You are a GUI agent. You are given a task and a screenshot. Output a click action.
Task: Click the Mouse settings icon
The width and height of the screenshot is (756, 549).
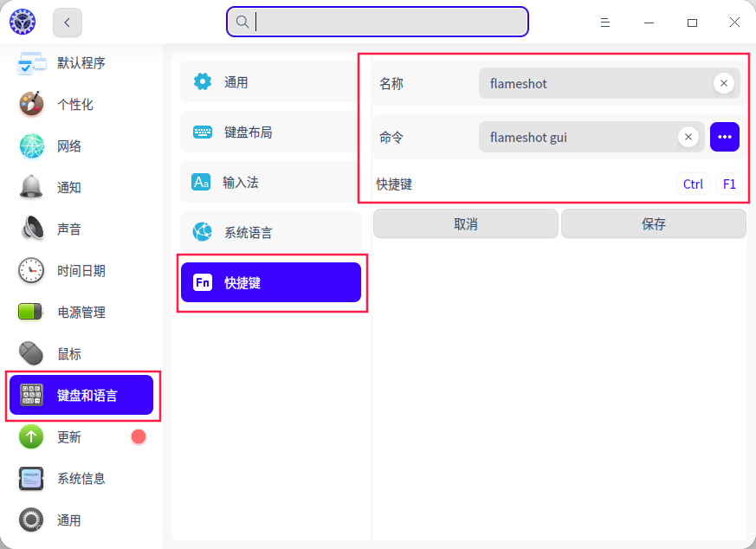(x=31, y=353)
